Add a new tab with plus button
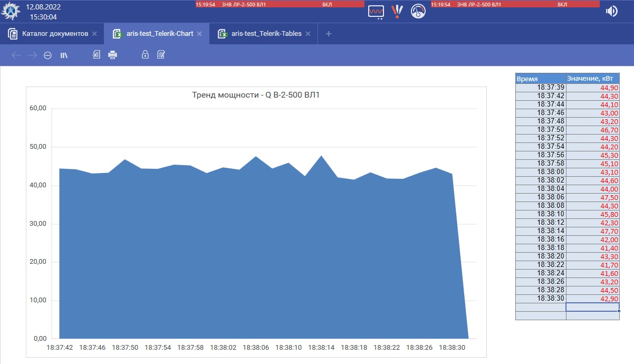634x364 pixels. [329, 34]
